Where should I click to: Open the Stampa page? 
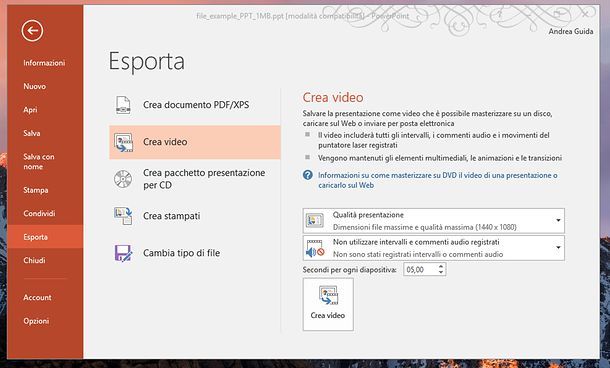tap(35, 190)
